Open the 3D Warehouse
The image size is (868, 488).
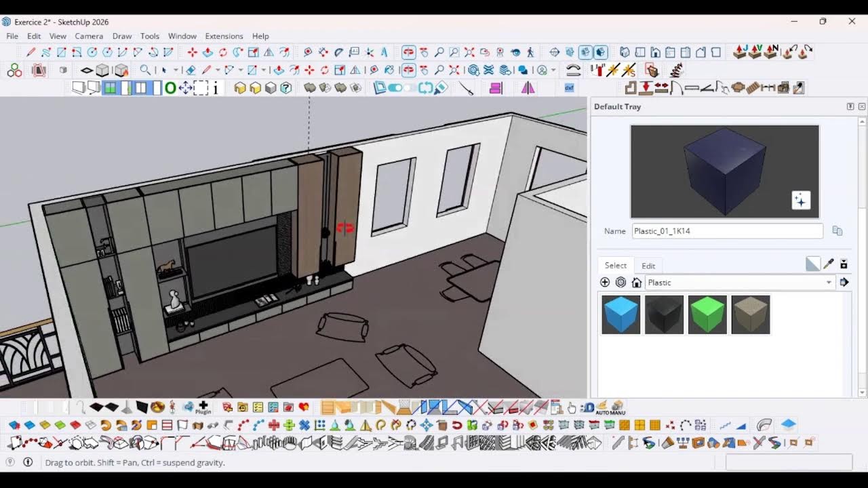[474, 70]
